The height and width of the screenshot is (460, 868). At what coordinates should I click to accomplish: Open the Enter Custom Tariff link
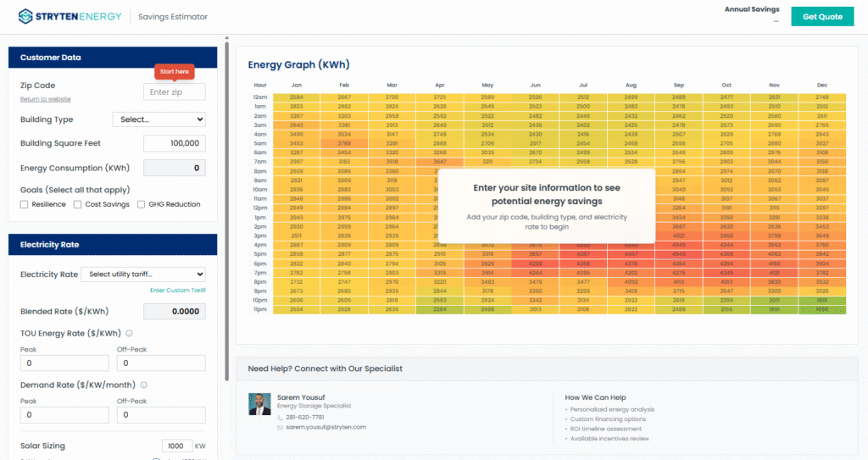[x=177, y=291]
